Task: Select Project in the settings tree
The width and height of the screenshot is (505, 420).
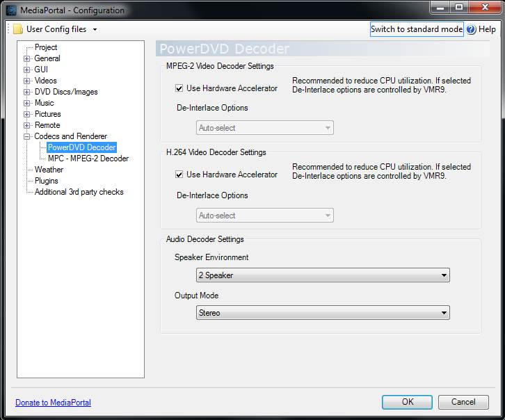Action: pyautogui.click(x=46, y=47)
